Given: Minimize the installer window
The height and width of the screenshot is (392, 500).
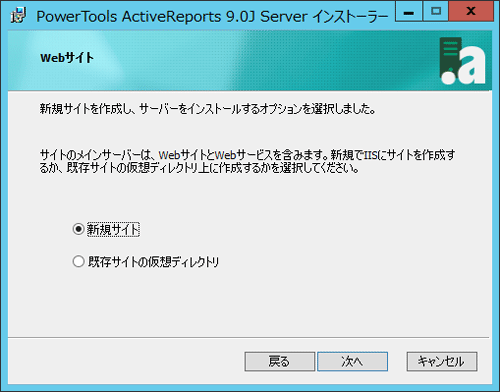Looking at the screenshot, I should click(409, 12).
